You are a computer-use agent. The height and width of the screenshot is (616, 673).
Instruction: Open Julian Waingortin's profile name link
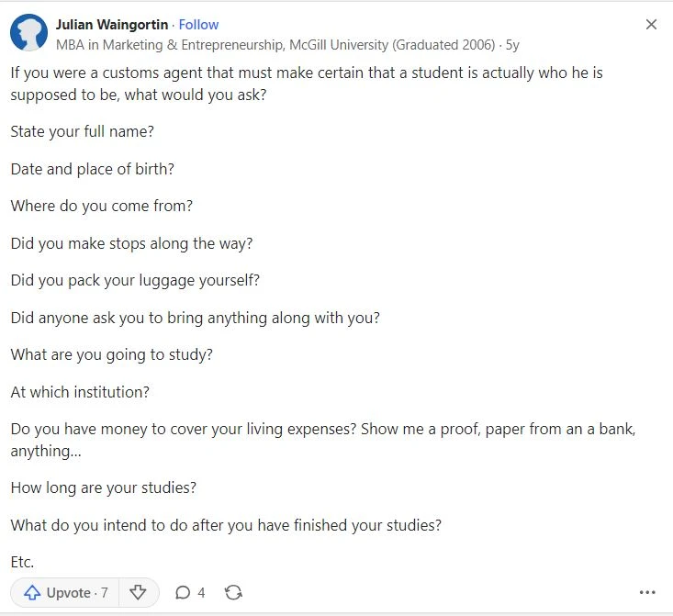pyautogui.click(x=112, y=25)
